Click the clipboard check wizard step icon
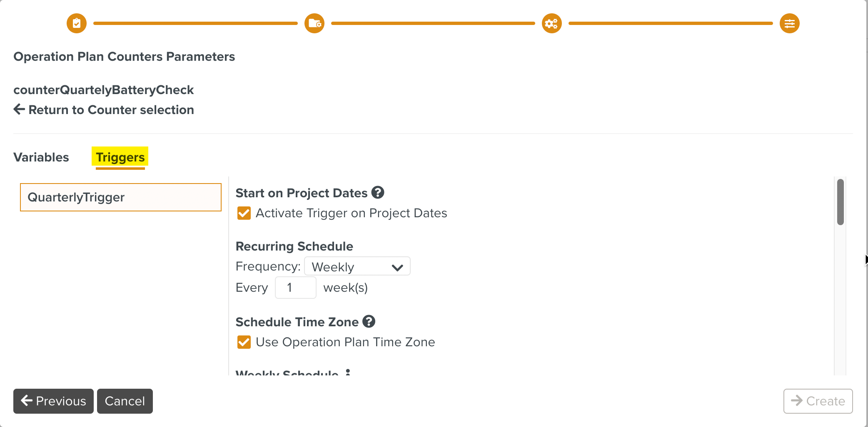Image resolution: width=868 pixels, height=427 pixels. coord(77,23)
